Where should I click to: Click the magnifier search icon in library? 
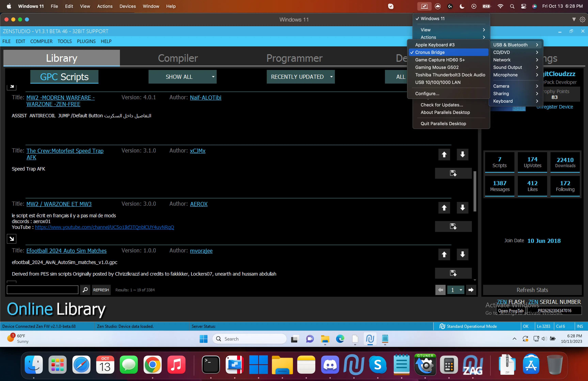[85, 290]
